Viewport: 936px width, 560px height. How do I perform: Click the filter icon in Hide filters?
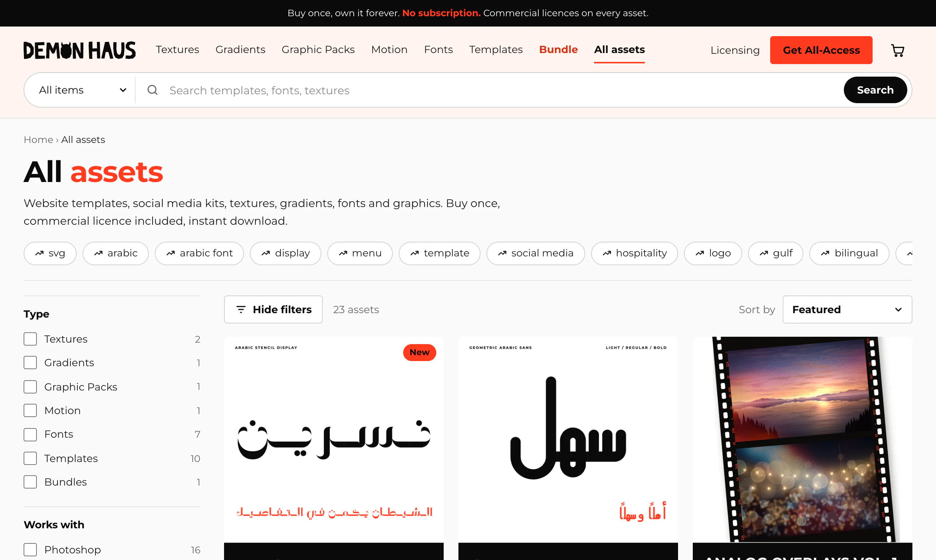click(x=241, y=309)
